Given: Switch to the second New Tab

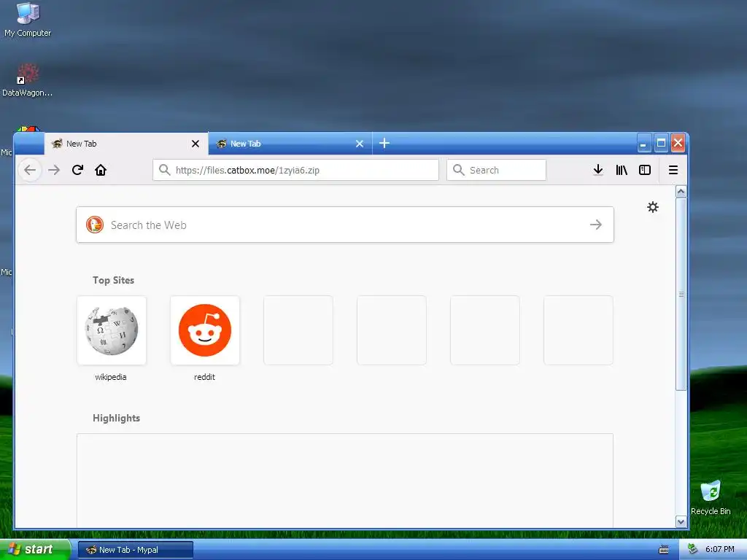Looking at the screenshot, I should click(290, 144).
